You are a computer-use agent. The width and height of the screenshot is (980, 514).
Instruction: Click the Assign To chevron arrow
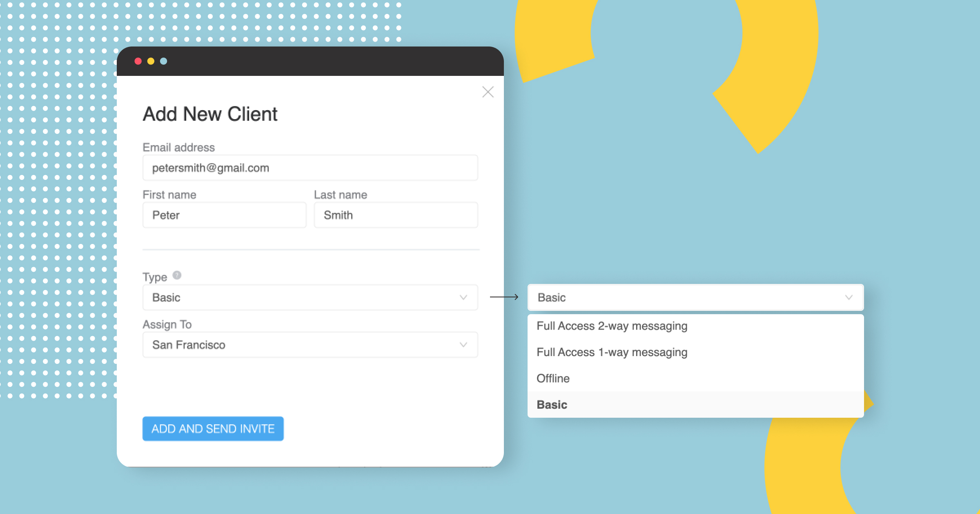tap(463, 345)
